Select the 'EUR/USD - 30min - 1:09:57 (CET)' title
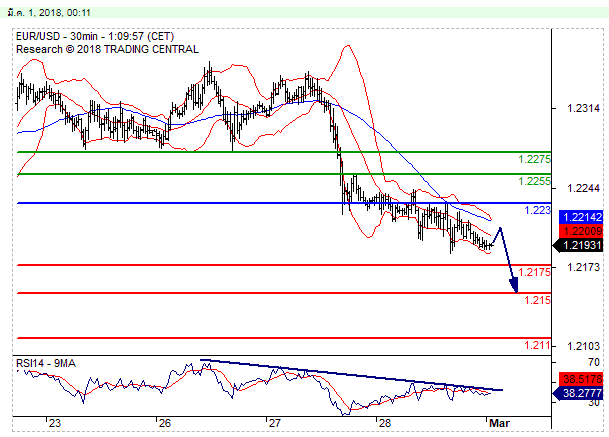 pos(95,37)
